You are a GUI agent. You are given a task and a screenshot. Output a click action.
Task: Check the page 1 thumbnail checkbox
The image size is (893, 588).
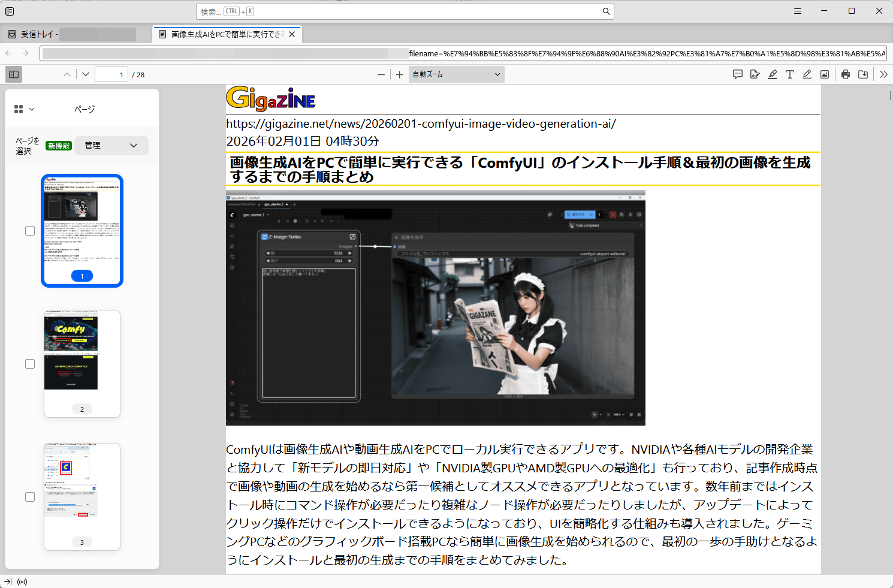pos(30,231)
